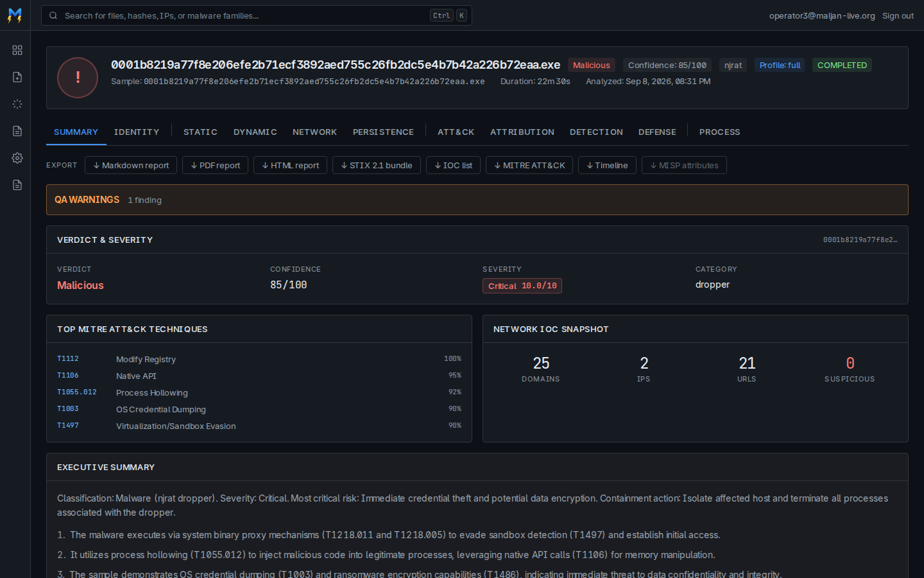924x578 pixels.
Task: Click the MISP attributes export button
Action: (x=684, y=165)
